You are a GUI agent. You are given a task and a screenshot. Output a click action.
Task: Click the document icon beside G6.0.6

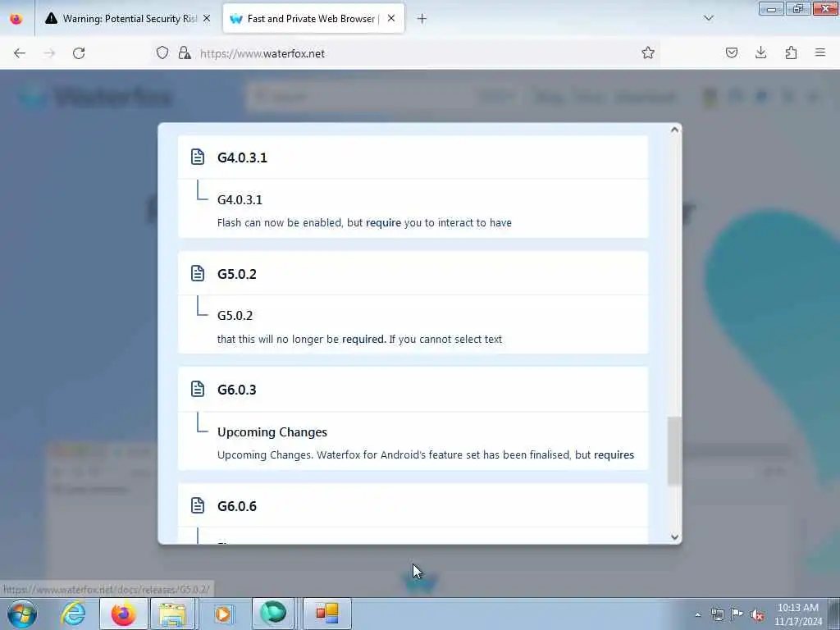(x=198, y=505)
